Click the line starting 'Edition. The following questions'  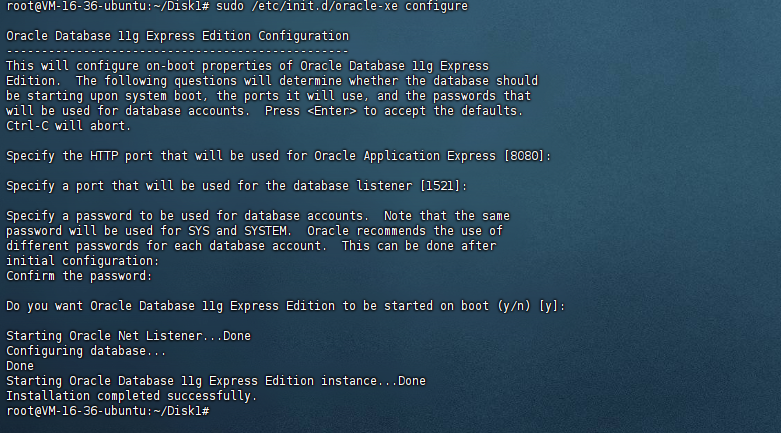(272, 81)
